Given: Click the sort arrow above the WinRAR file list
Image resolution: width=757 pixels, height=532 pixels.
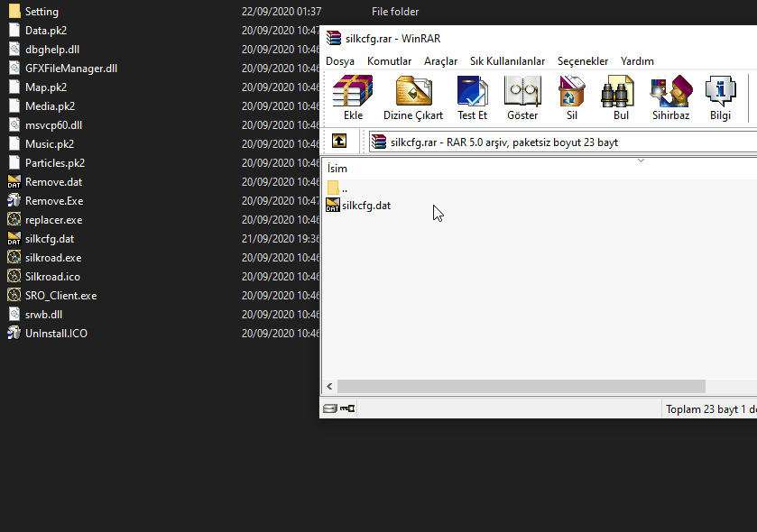Looking at the screenshot, I should [642, 161].
